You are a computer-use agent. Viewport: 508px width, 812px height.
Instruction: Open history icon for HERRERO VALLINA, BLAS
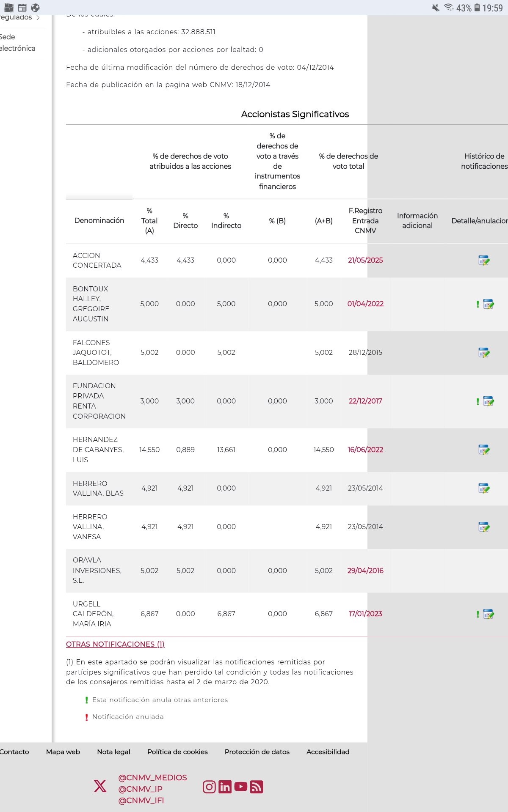[x=484, y=488]
